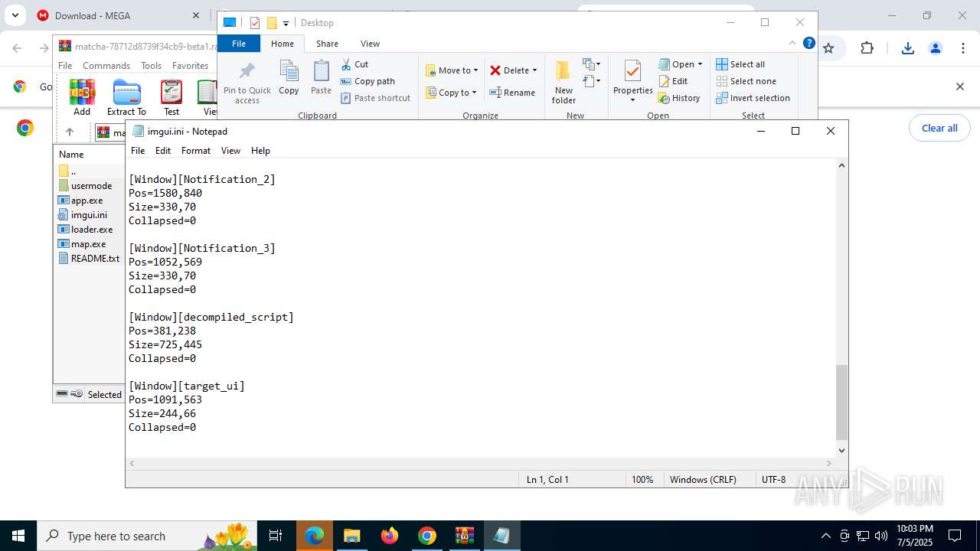
Task: Open Microsoft Edge from taskbar
Action: (315, 536)
